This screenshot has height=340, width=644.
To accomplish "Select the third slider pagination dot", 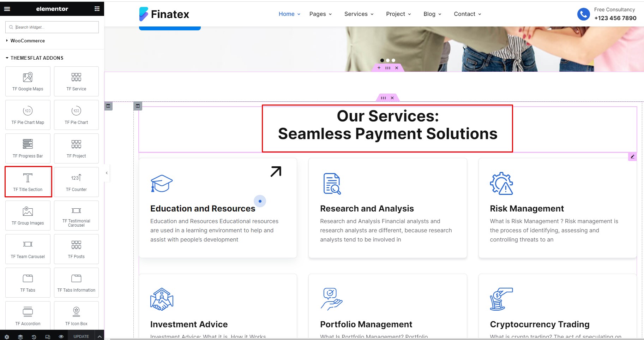I will point(393,60).
